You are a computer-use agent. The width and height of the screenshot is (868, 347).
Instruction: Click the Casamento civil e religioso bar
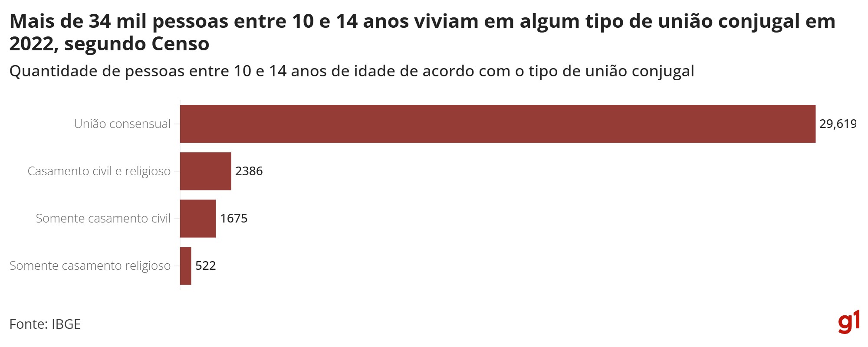[206, 171]
